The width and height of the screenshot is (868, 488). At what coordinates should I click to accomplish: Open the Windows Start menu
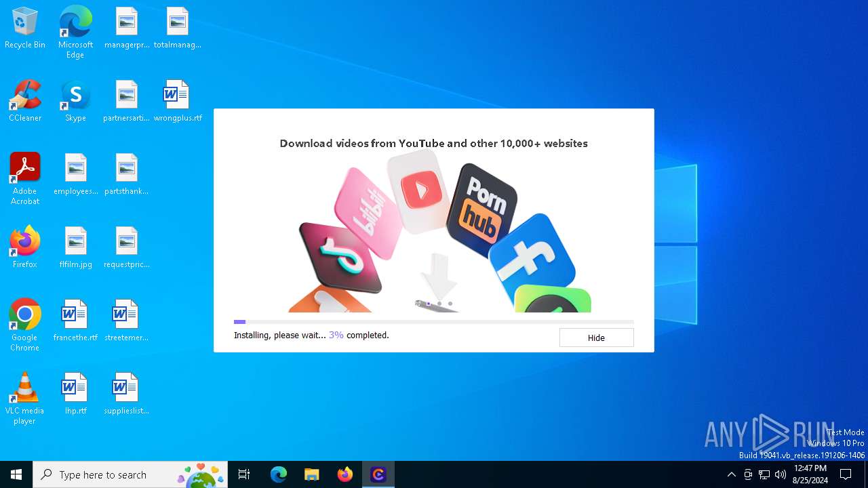[x=16, y=474]
